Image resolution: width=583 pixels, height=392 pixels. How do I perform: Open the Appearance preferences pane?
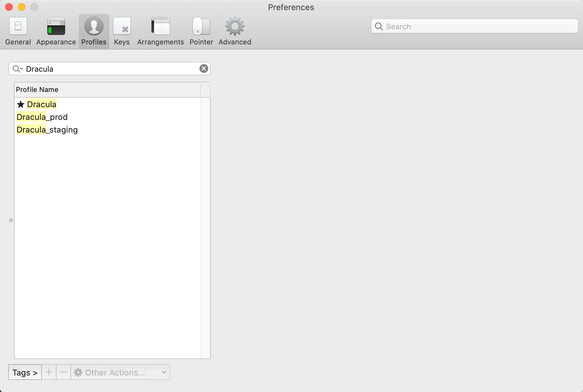click(56, 31)
